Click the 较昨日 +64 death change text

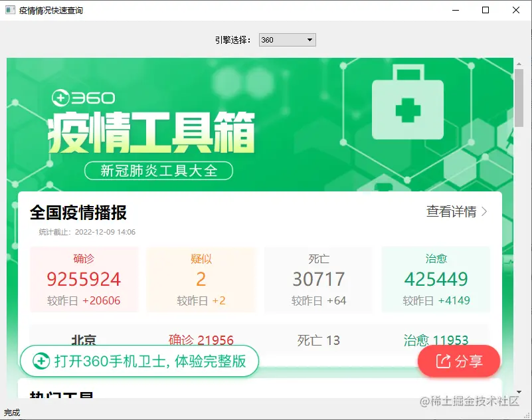pyautogui.click(x=319, y=300)
